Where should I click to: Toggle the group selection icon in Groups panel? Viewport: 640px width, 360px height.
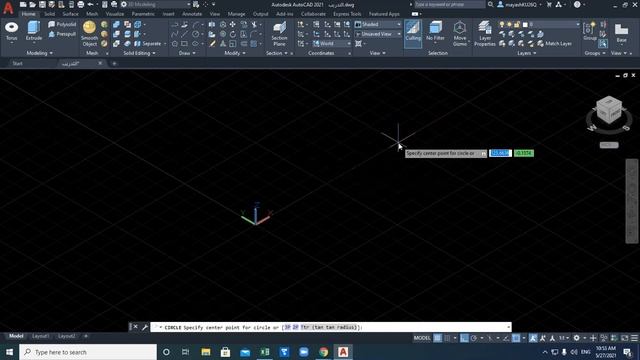click(603, 44)
